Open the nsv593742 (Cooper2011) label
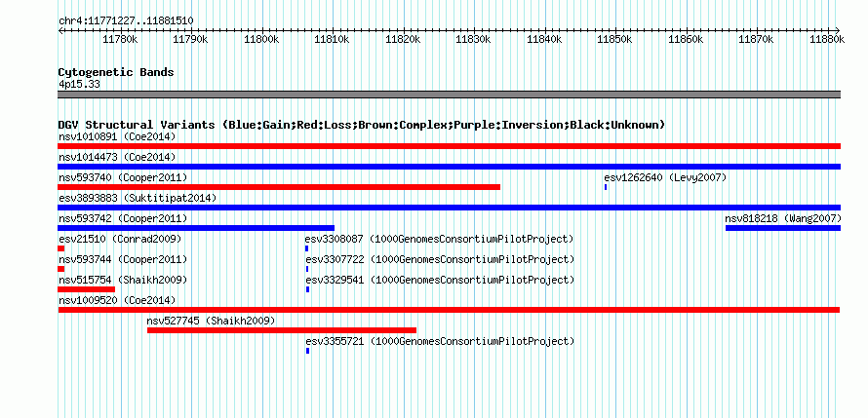 pyautogui.click(x=123, y=218)
